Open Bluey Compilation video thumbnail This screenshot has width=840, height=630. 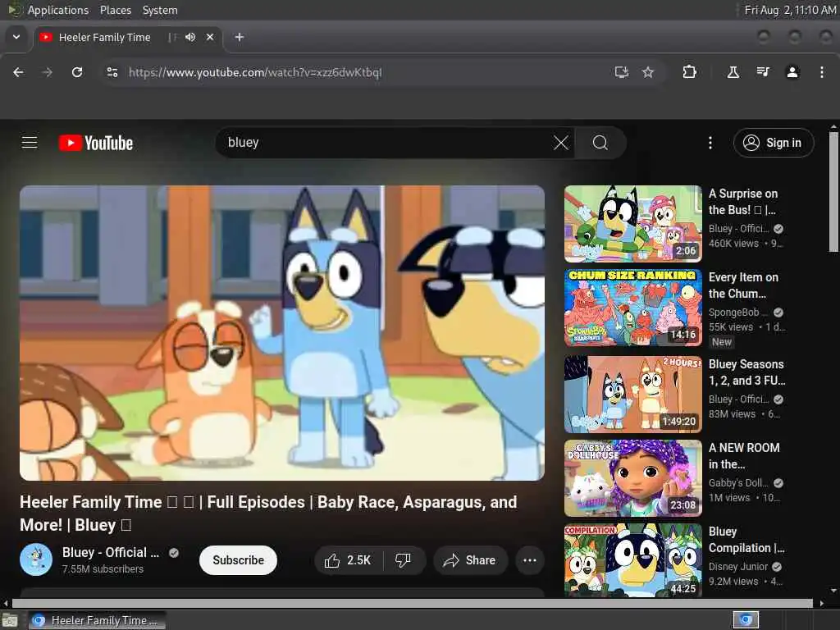[632, 560]
